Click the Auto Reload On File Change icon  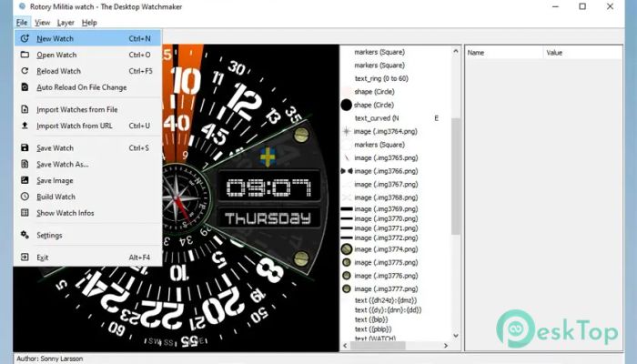[25, 87]
